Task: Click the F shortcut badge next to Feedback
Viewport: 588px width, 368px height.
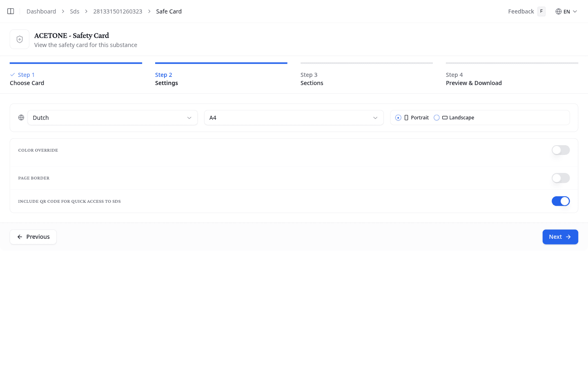Action: tap(541, 11)
